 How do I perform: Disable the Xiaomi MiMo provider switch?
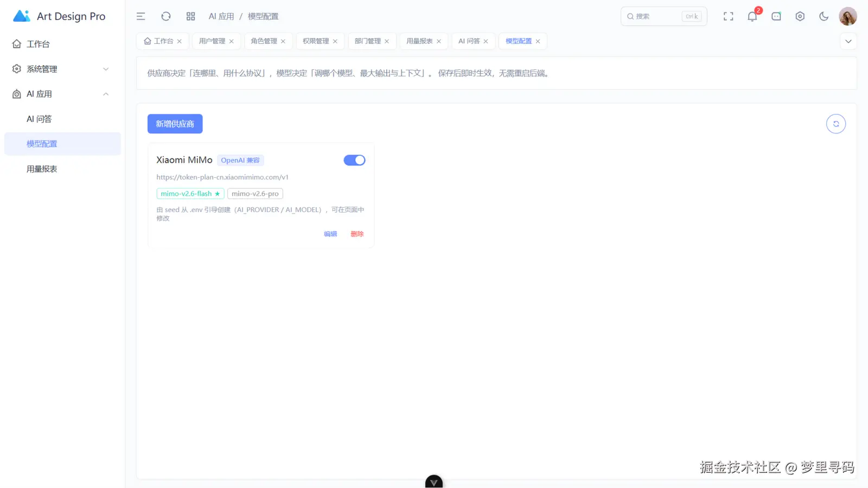pyautogui.click(x=354, y=160)
